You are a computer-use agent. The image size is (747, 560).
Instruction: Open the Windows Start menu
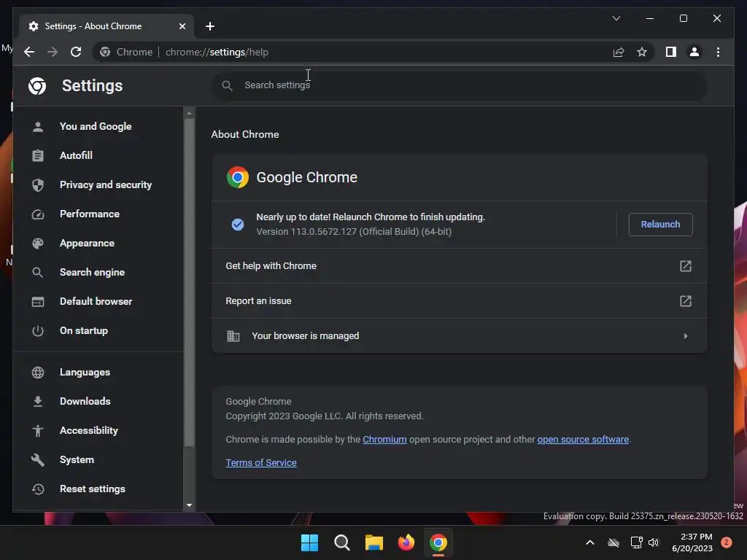point(309,542)
